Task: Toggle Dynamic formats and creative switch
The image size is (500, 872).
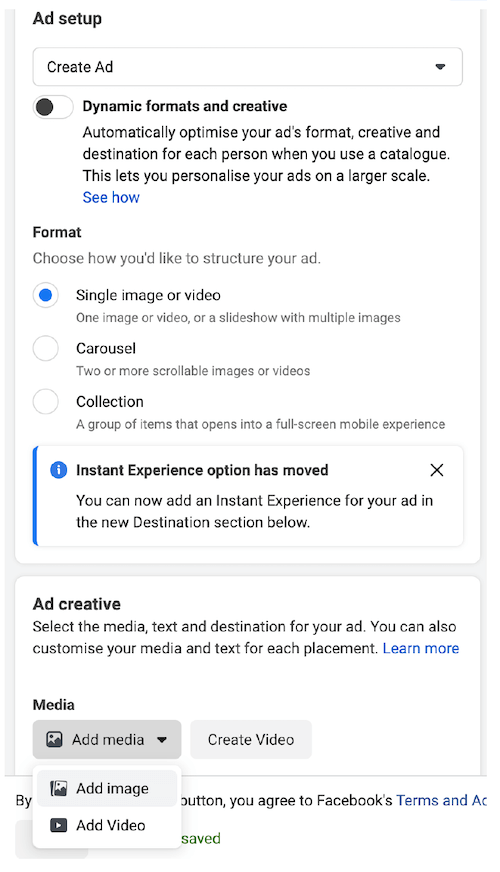Action: pos(53,107)
